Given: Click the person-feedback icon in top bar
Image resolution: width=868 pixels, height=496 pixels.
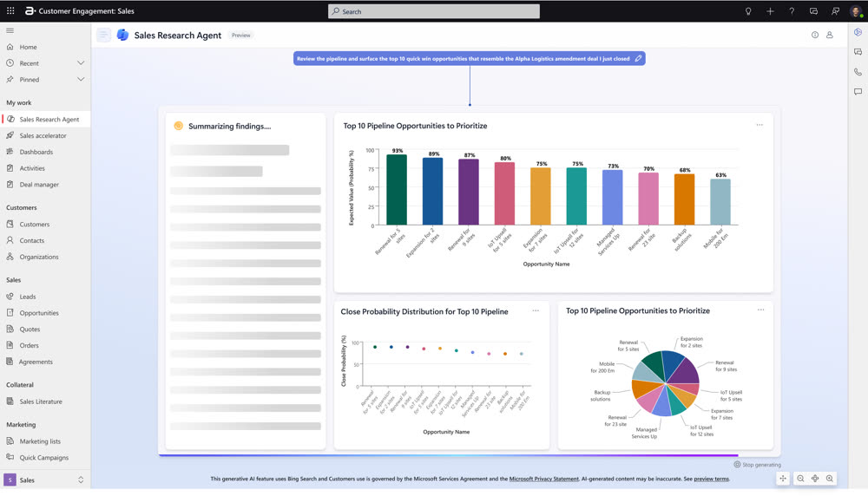Looking at the screenshot, I should 835,11.
